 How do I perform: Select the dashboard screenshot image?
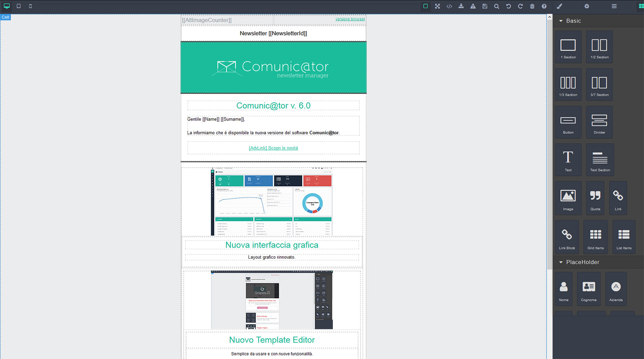[x=272, y=202]
